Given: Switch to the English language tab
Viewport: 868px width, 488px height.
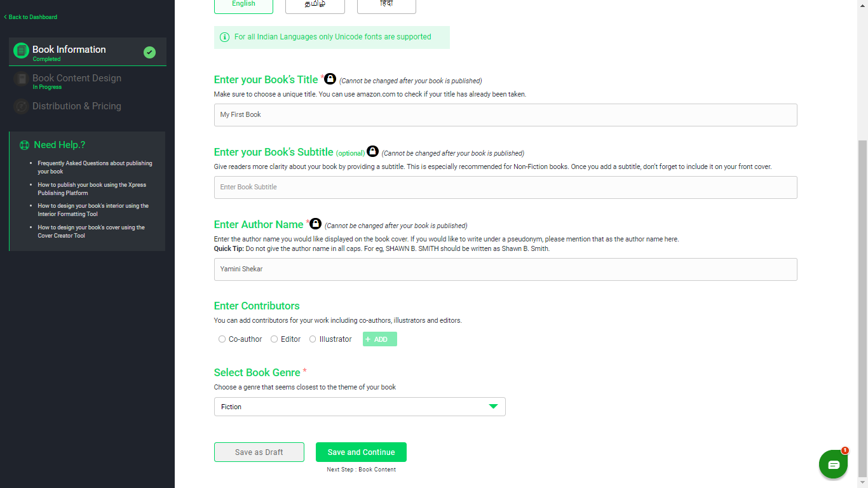Looking at the screenshot, I should (x=243, y=5).
